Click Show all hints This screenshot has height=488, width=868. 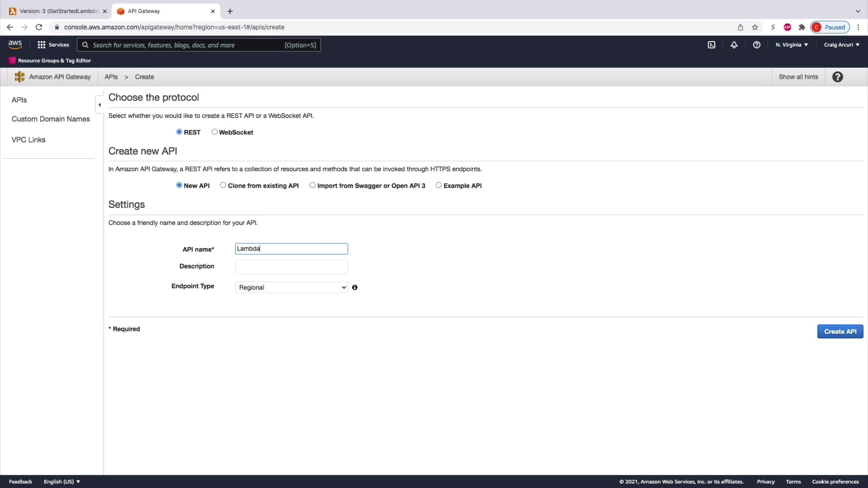pyautogui.click(x=798, y=77)
